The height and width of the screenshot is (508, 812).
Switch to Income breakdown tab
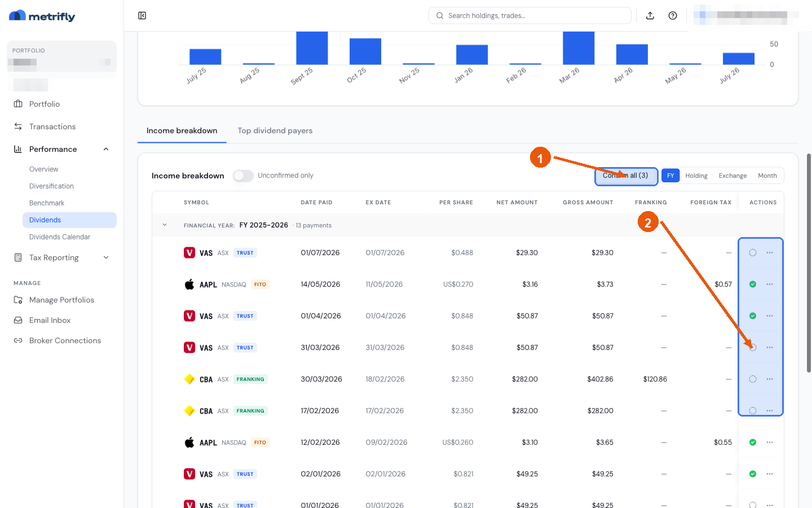coord(182,130)
